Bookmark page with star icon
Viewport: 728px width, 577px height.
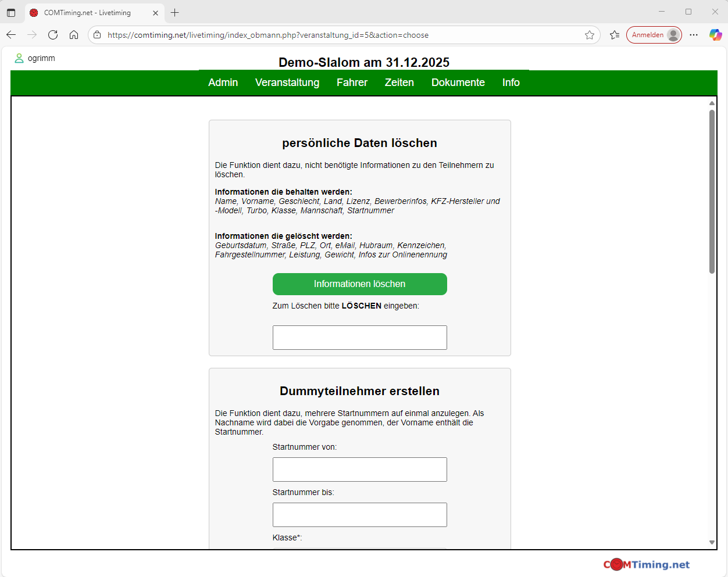click(590, 35)
